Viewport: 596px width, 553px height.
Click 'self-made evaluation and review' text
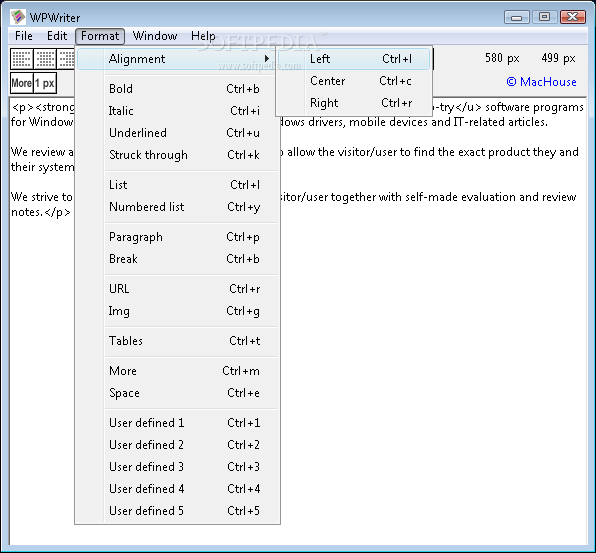click(491, 197)
